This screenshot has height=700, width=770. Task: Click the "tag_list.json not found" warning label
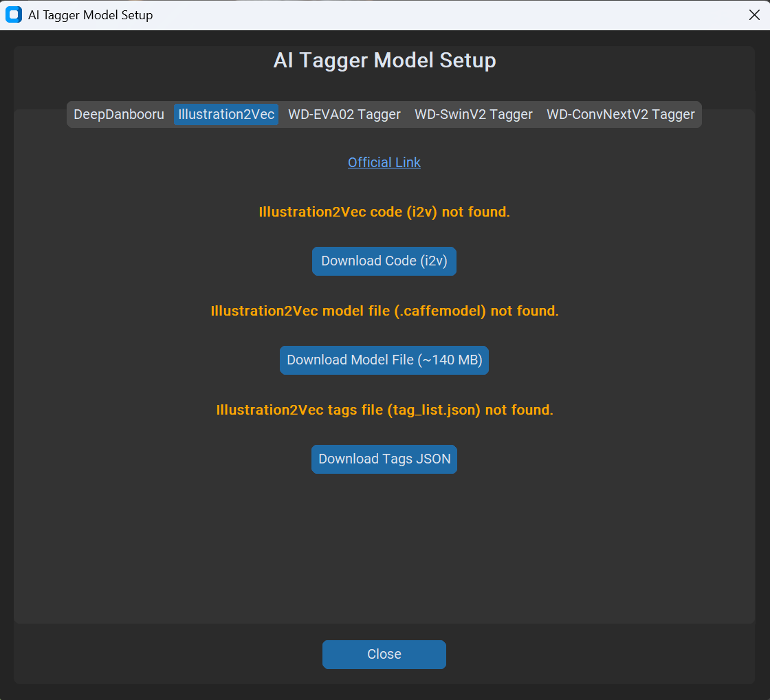tap(384, 410)
